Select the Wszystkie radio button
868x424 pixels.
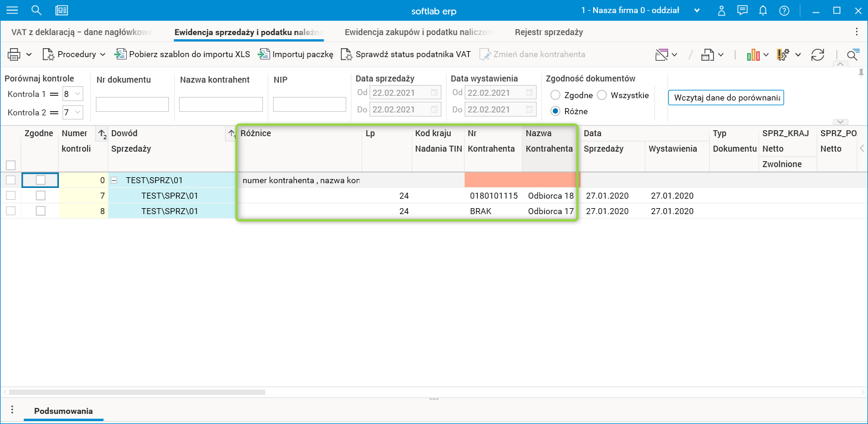pos(601,95)
